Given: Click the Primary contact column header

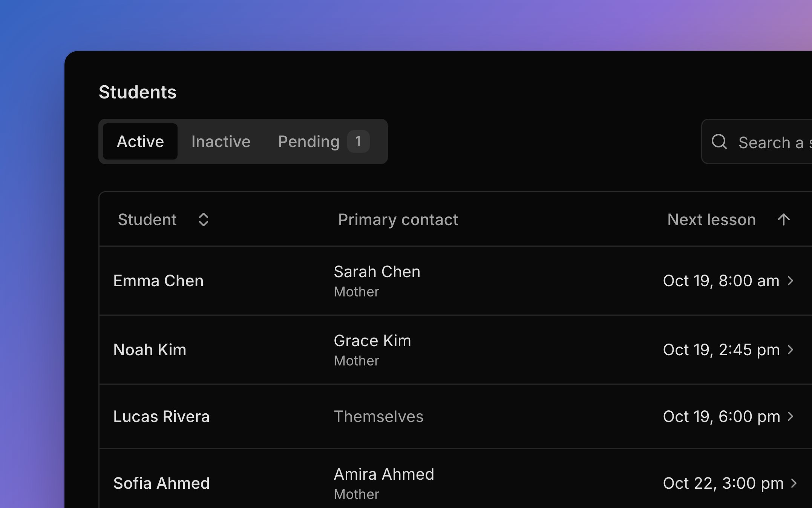Looking at the screenshot, I should pos(398,219).
